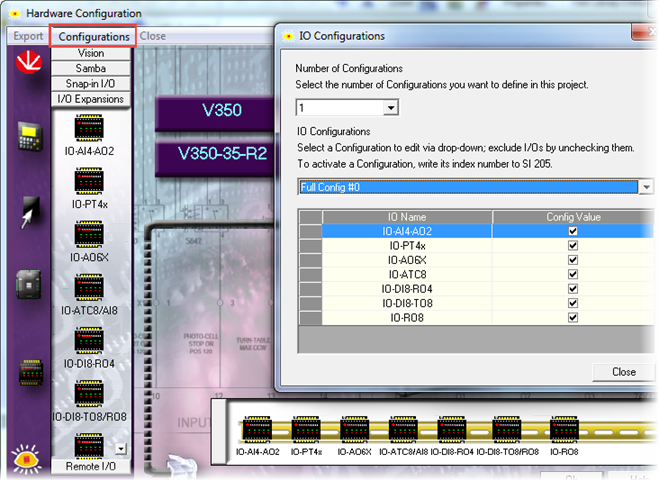Select IO-AI4-AO2 module on the DIN rail
Image resolution: width=659 pixels, height=481 pixels.
tap(257, 430)
